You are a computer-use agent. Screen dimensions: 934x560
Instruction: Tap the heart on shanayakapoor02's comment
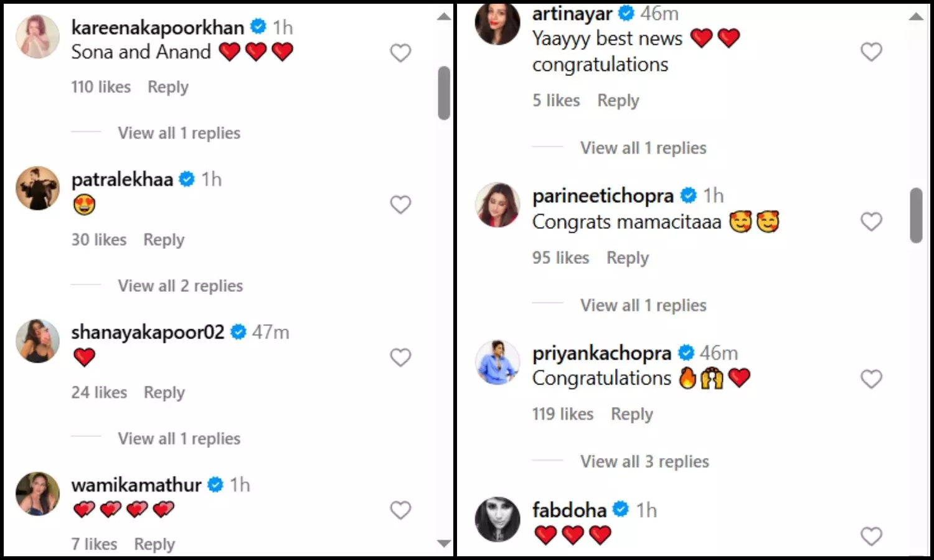pyautogui.click(x=400, y=357)
